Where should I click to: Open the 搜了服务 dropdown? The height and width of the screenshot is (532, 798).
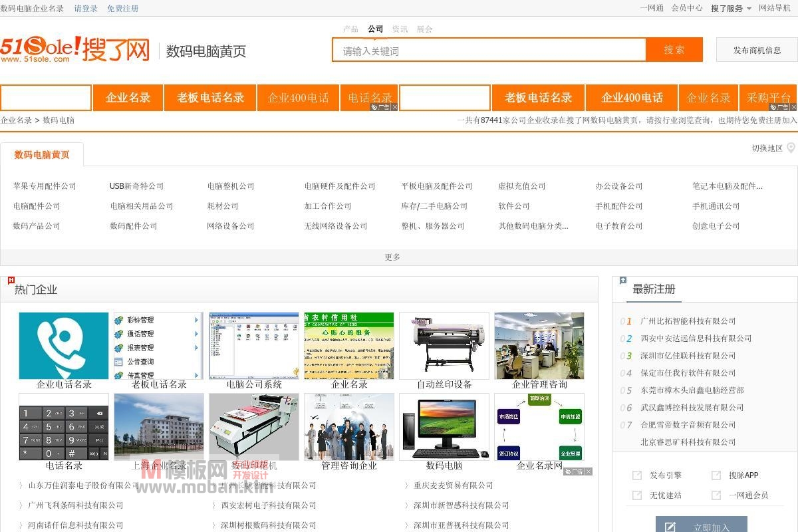click(731, 9)
